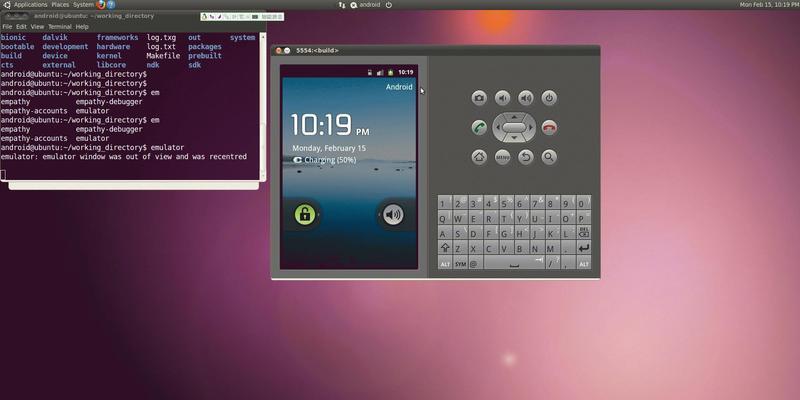Click the left ALT key on keyboard

(x=445, y=263)
